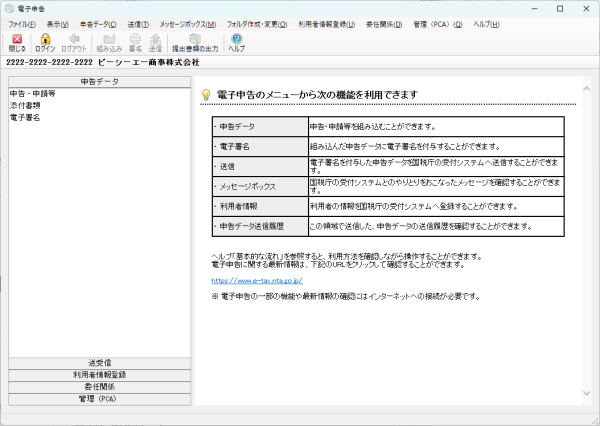
Task: Select 電子署名 in the sidebar list
Action: pyautogui.click(x=25, y=117)
